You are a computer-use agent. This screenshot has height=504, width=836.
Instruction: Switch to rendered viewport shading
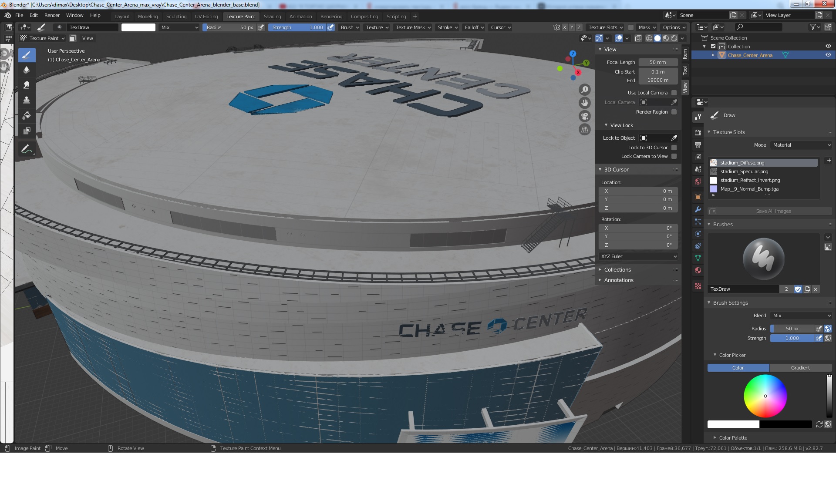pyautogui.click(x=674, y=38)
